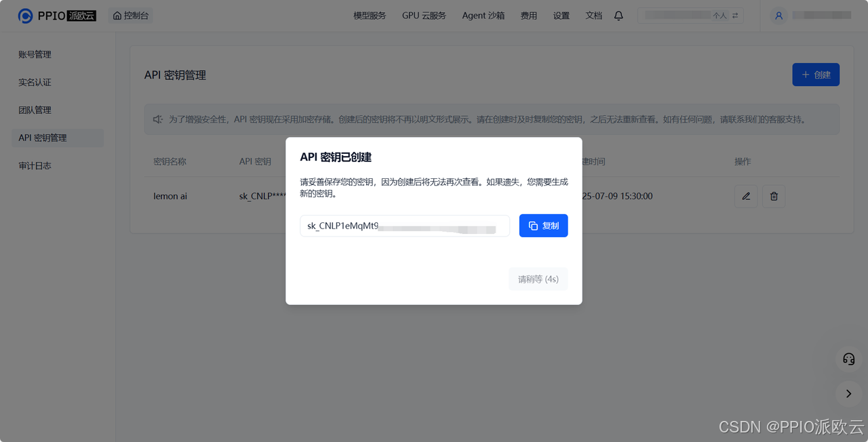This screenshot has width=868, height=442.
Task: Edit the lemon ai key
Action: (x=746, y=197)
